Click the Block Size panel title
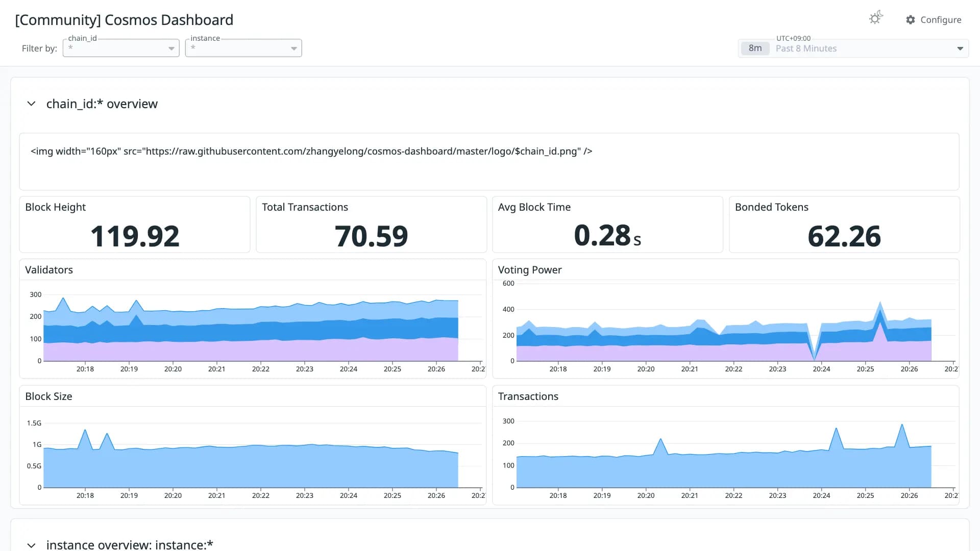 point(48,396)
